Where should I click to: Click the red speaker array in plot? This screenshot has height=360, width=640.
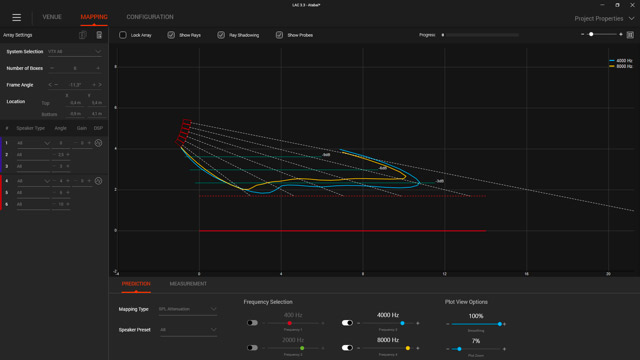click(x=184, y=132)
